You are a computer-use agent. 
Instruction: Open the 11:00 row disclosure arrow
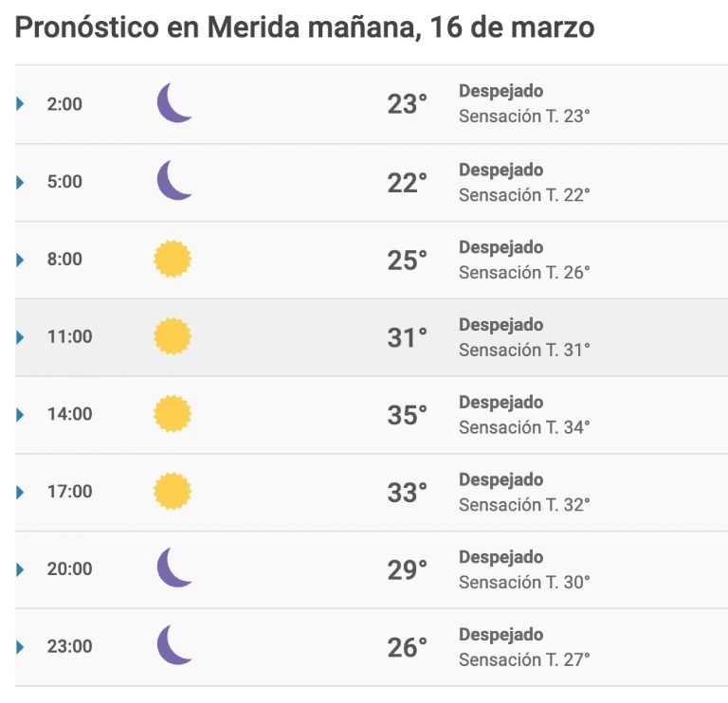[20, 337]
